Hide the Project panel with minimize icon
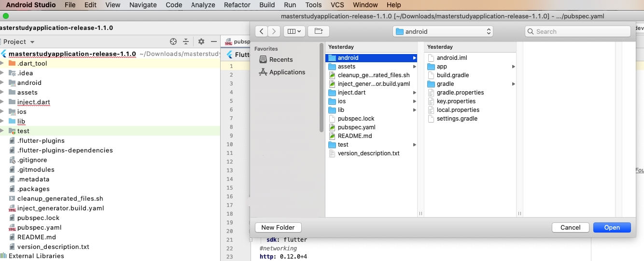644x261 pixels. coord(214,42)
